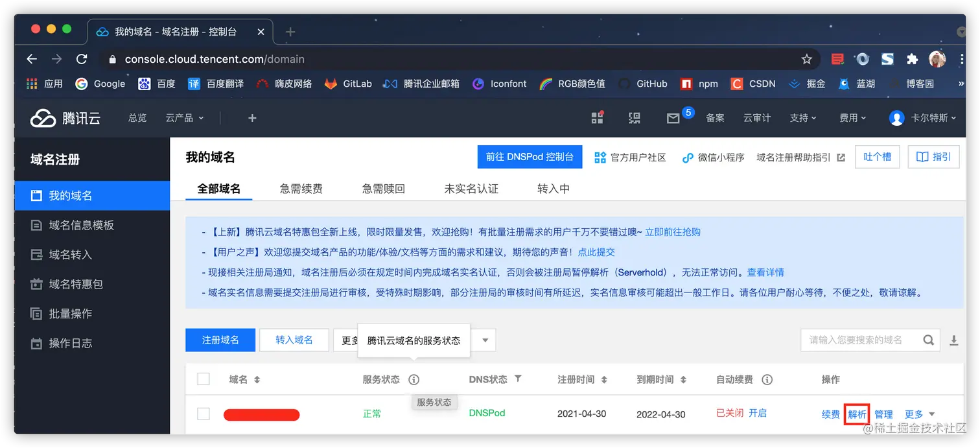Open the GitLab bookmark
The height and width of the screenshot is (448, 980).
348,84
